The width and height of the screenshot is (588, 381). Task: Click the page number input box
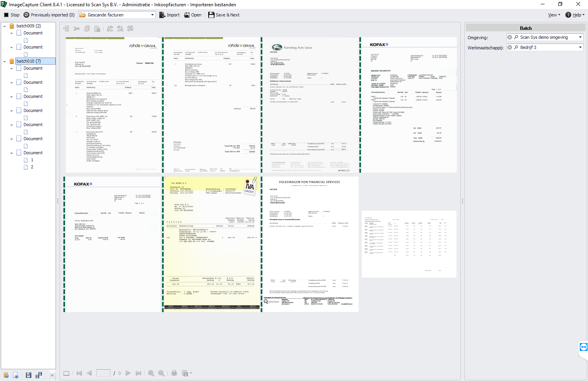point(103,373)
